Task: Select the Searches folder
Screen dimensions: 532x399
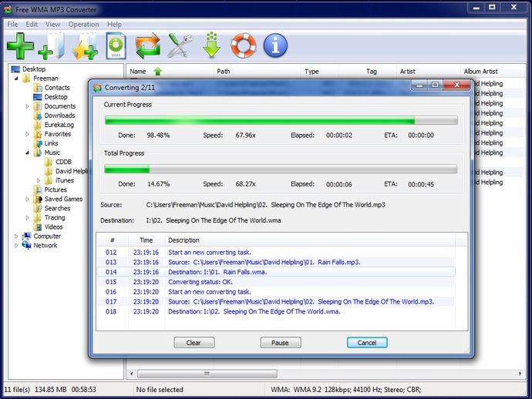Action: [x=57, y=209]
